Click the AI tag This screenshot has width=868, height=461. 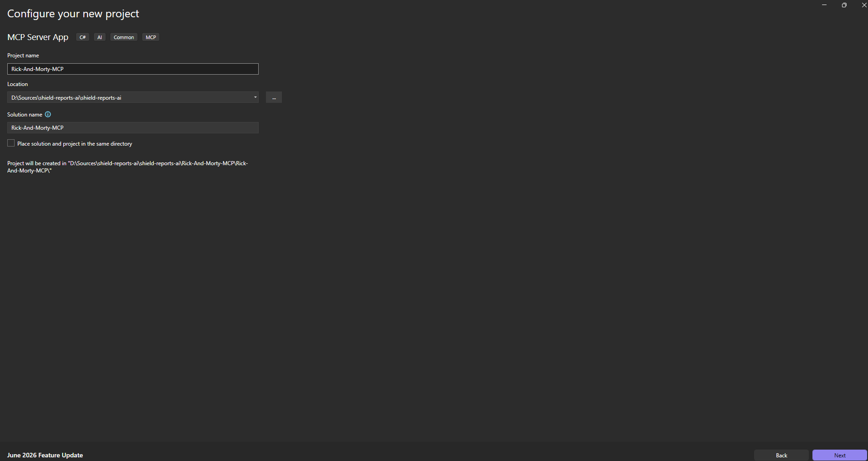(x=100, y=37)
